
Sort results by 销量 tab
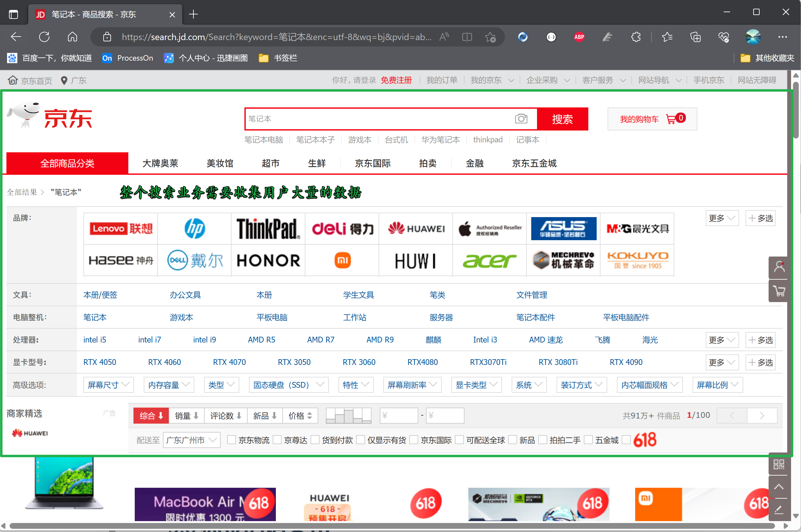point(186,416)
